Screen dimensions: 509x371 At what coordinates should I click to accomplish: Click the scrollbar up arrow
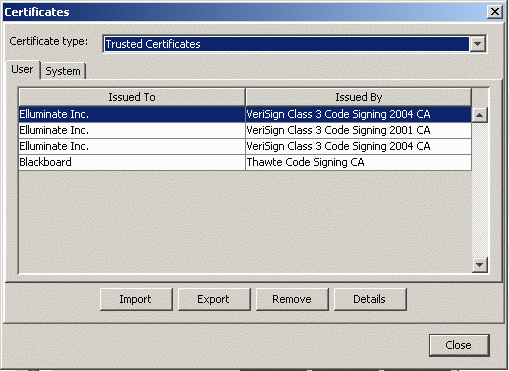click(x=480, y=115)
